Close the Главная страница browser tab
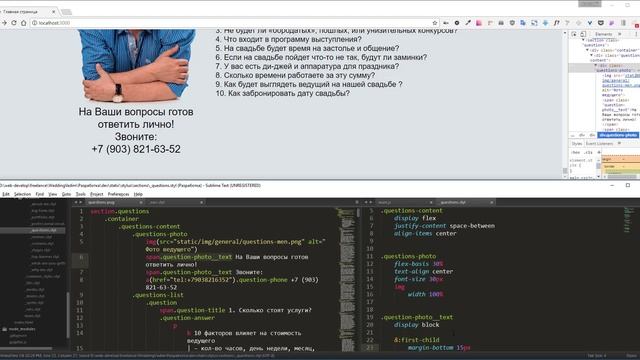640x360 pixels. (53, 12)
